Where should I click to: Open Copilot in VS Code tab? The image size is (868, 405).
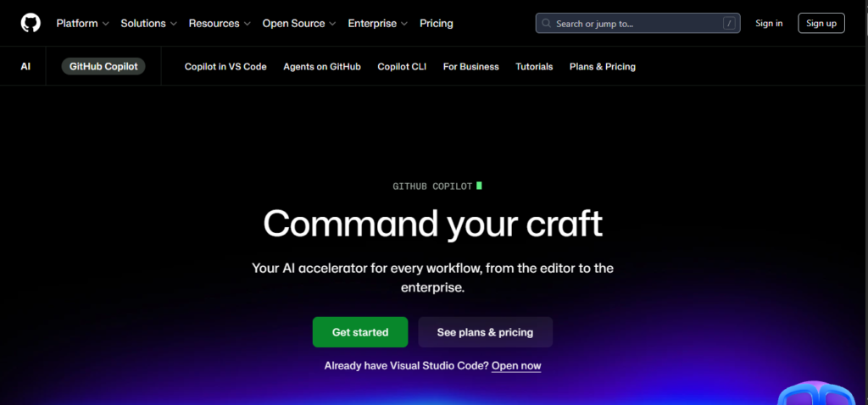tap(225, 66)
